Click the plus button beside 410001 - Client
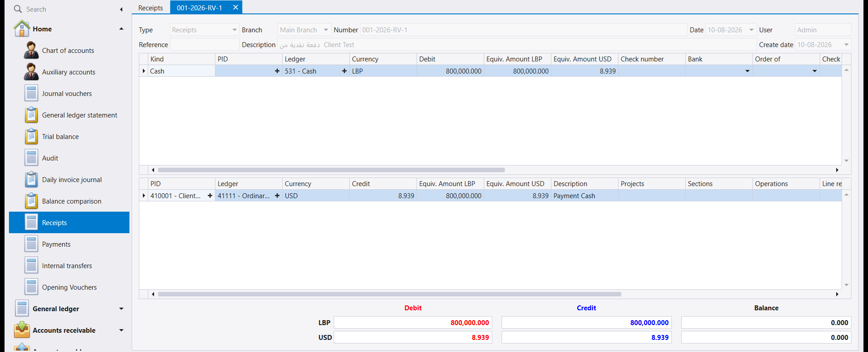 pos(210,196)
